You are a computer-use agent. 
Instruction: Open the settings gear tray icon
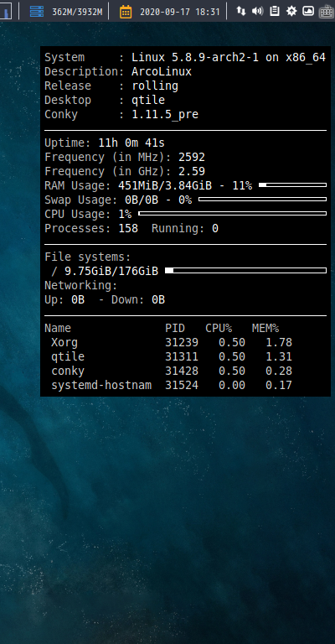point(291,11)
